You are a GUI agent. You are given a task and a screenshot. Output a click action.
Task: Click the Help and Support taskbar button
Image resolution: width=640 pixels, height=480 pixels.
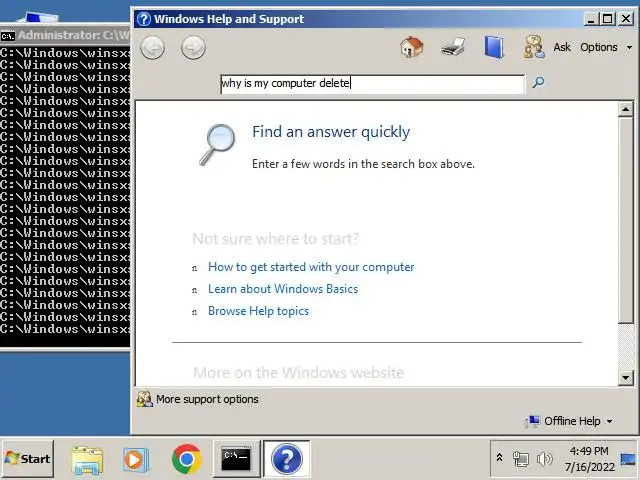[287, 459]
